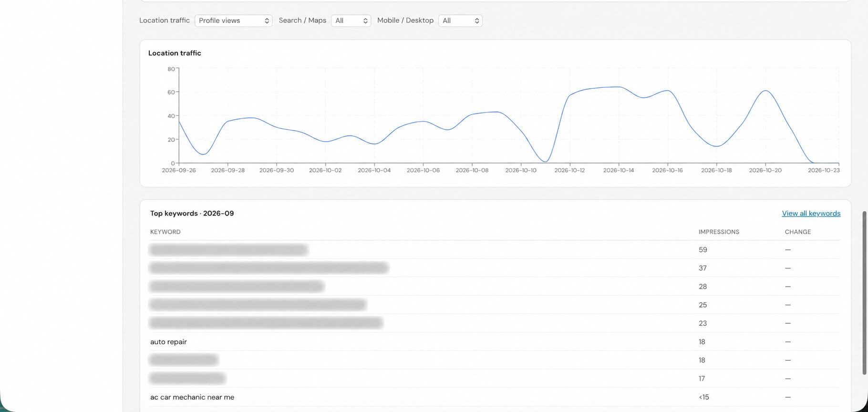
Task: Click the KEYWORD column header
Action: pyautogui.click(x=165, y=232)
